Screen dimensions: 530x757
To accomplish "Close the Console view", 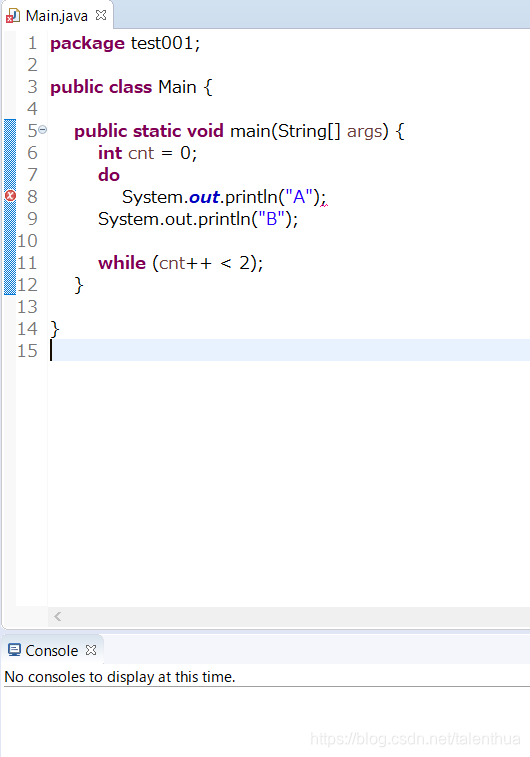I will pos(91,650).
